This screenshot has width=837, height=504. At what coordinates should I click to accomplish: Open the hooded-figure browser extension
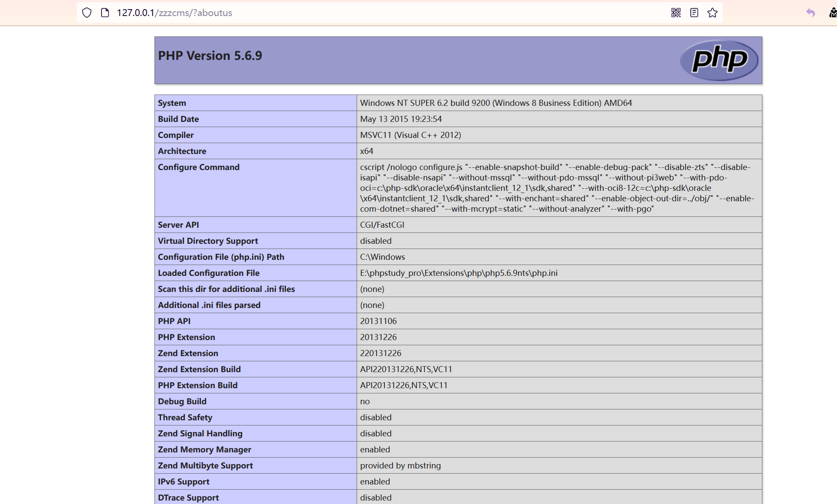832,13
